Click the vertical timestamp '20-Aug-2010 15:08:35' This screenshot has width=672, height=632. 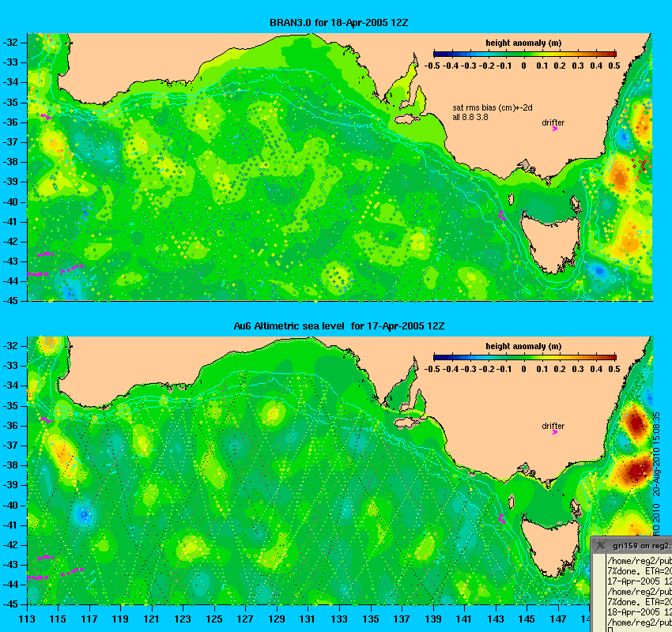coord(656,454)
